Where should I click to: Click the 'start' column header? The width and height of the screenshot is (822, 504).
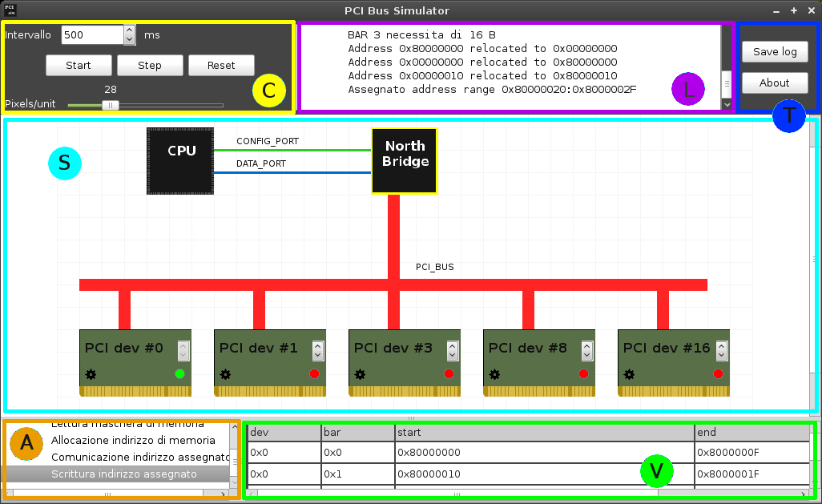click(x=545, y=432)
